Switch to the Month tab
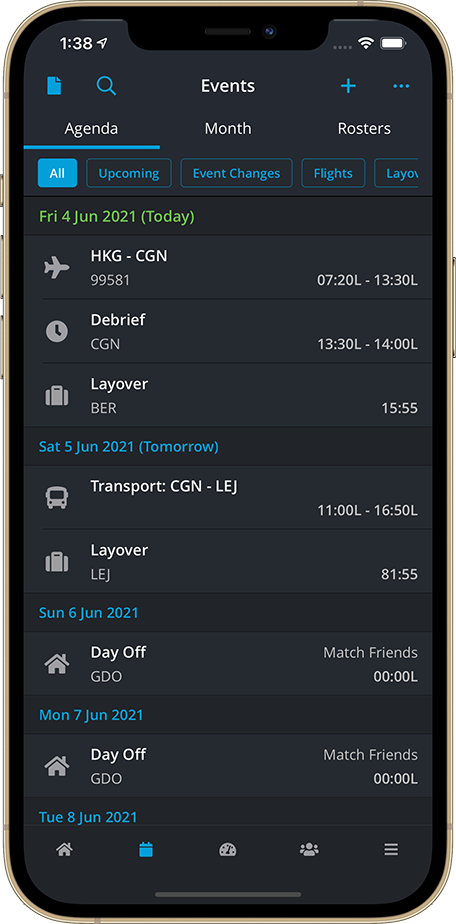 228,128
